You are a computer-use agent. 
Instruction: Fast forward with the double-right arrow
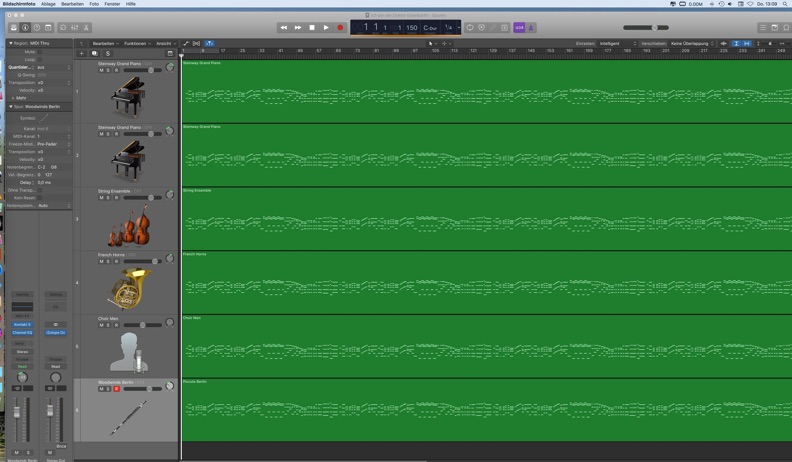298,28
